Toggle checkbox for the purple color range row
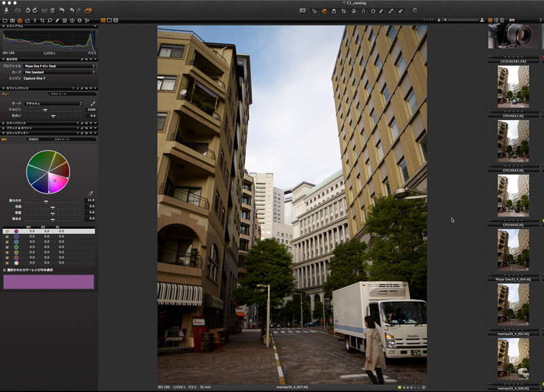This screenshot has width=544, height=392. point(7,232)
